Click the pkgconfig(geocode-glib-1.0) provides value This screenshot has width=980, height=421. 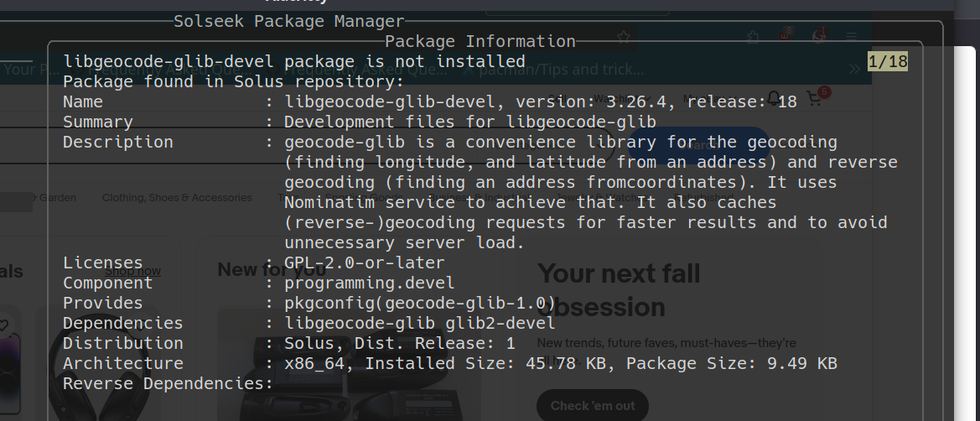point(419,303)
